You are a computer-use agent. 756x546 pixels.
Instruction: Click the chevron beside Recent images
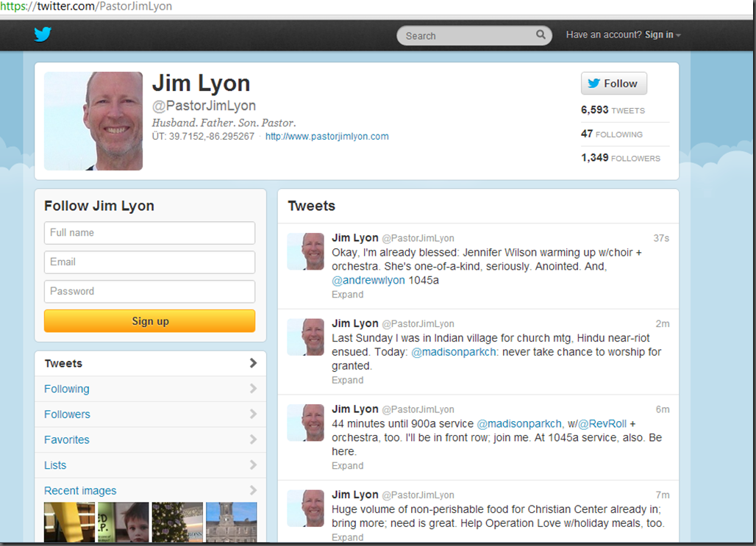(253, 490)
